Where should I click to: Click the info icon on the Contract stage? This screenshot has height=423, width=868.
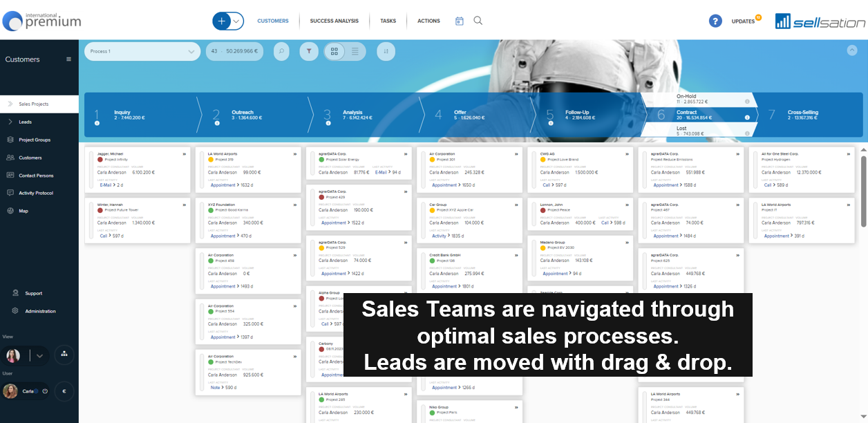coord(747,117)
